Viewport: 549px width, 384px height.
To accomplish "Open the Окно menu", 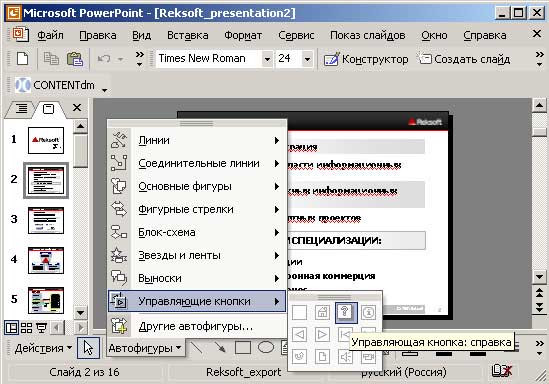I will tap(435, 35).
